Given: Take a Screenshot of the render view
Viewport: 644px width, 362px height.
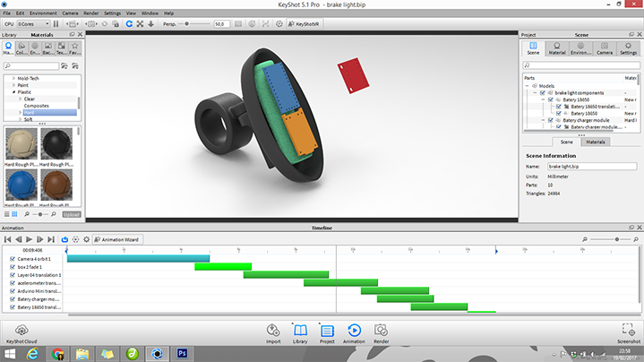Looking at the screenshot, I should [629, 333].
